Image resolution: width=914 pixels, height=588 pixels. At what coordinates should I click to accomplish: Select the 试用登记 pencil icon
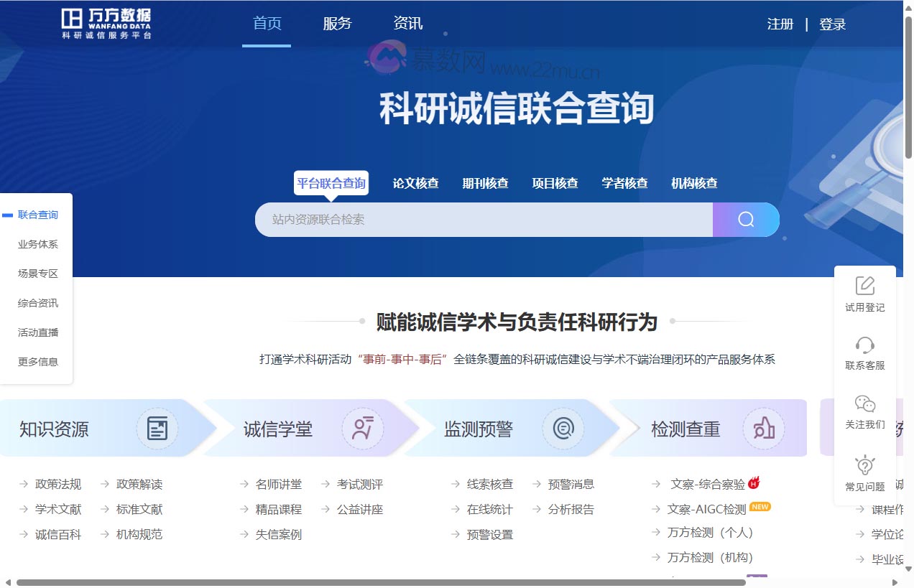coord(864,286)
